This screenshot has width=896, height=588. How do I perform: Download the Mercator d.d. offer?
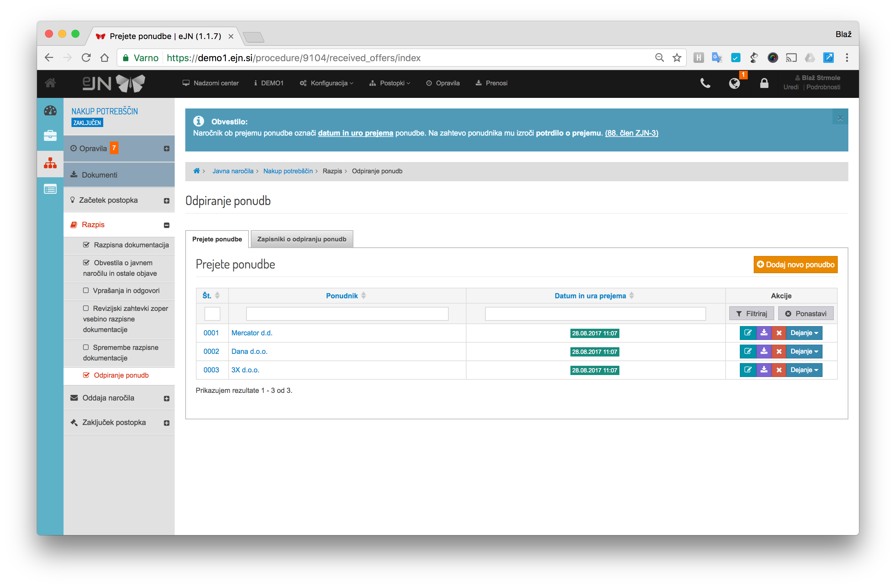coord(763,333)
